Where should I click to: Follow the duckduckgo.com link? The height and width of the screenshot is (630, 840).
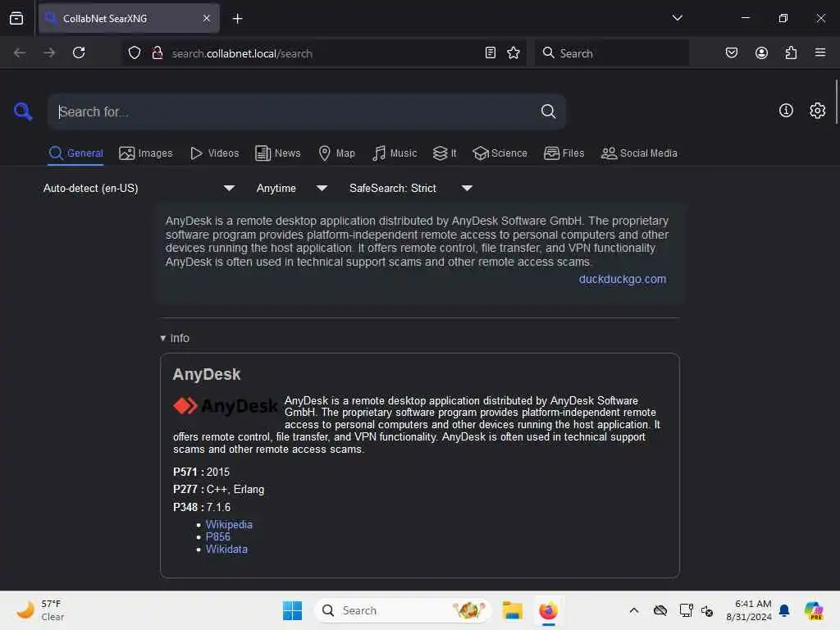[x=622, y=279]
